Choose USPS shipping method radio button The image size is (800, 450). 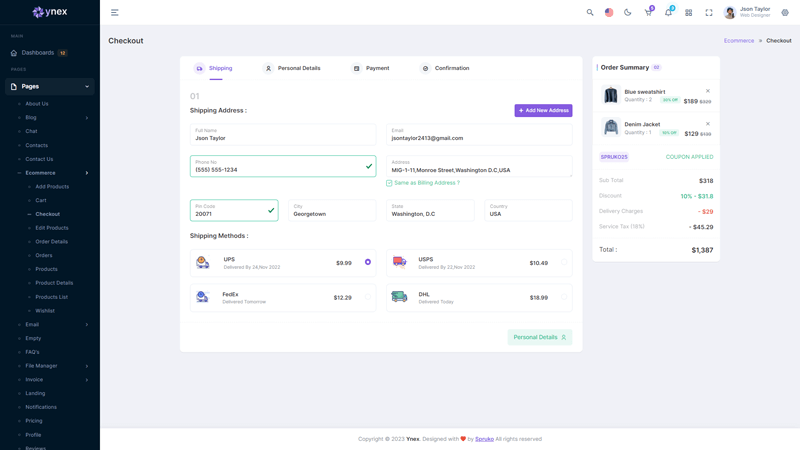564,262
